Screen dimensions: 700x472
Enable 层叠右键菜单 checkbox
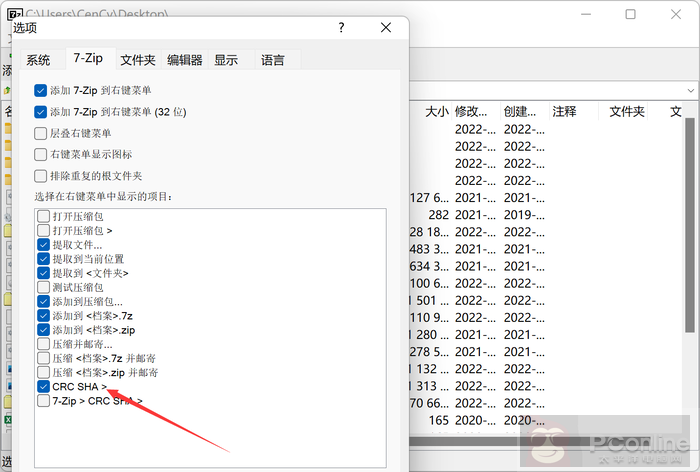41,133
